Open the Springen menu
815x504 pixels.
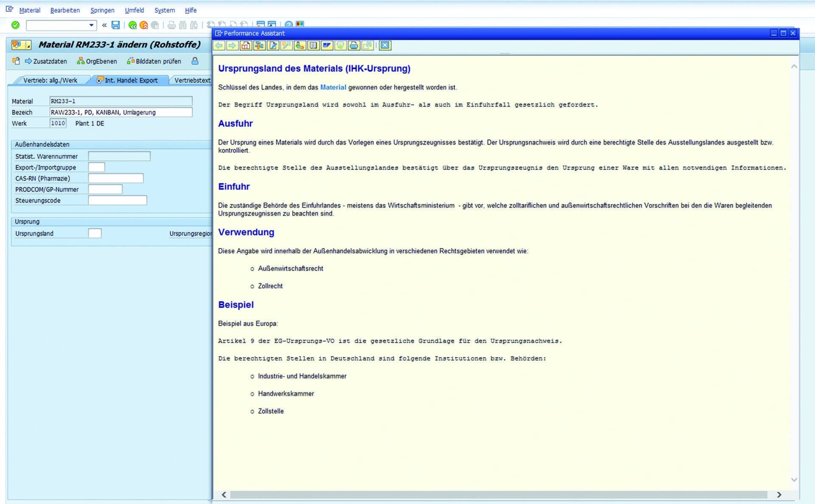[102, 10]
